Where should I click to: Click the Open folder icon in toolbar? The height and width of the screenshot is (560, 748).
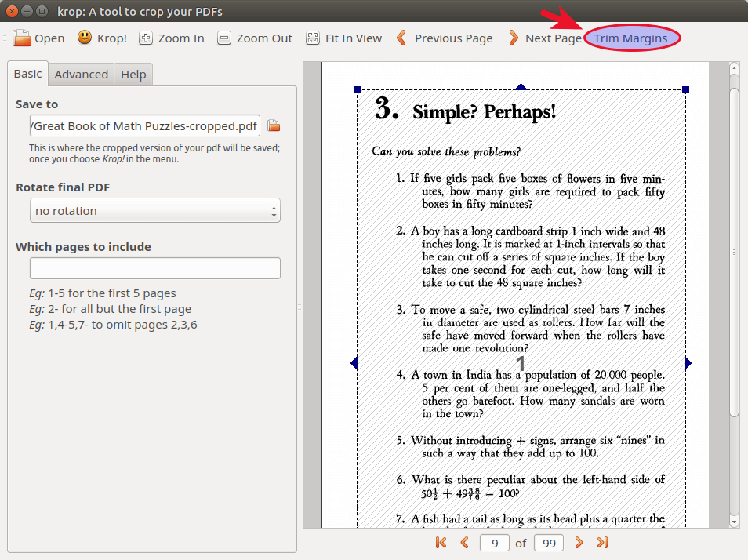22,38
